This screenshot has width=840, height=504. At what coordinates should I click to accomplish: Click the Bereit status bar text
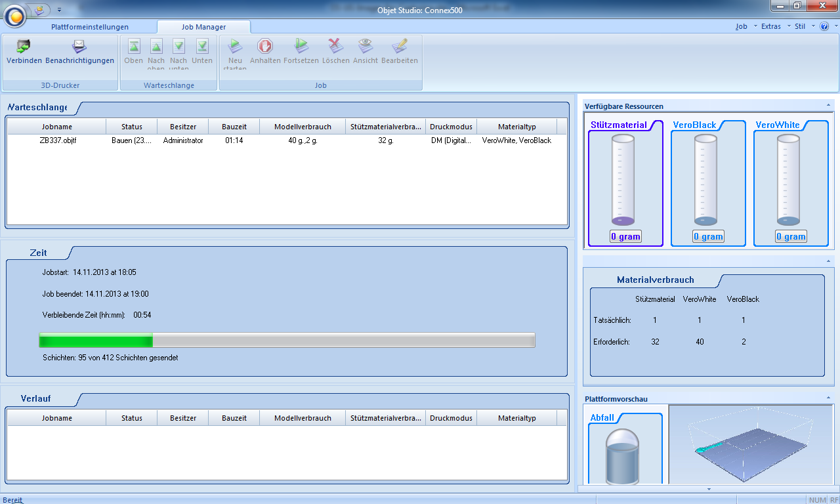tap(12, 499)
